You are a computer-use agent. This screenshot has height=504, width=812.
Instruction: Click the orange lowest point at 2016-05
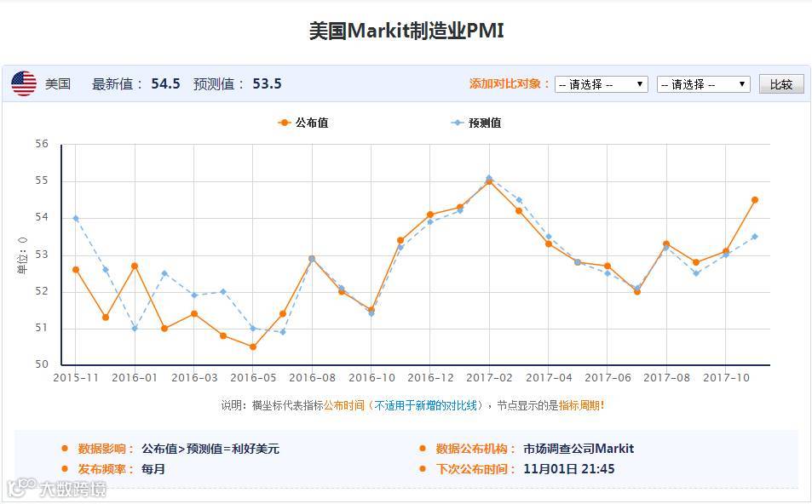(x=253, y=346)
